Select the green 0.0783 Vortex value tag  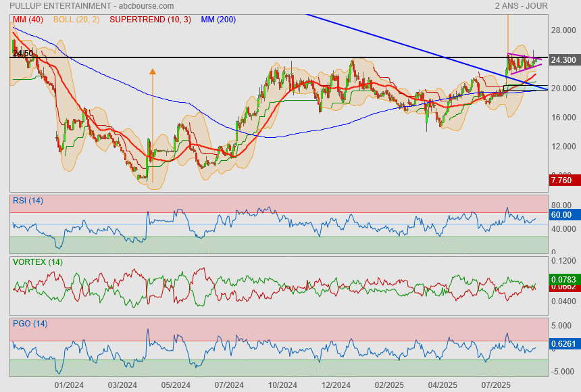tap(563, 279)
